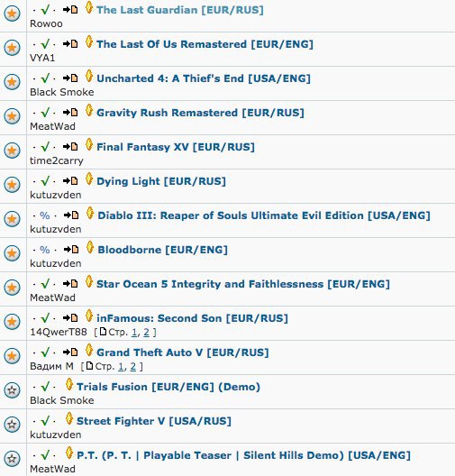This screenshot has width=455, height=476.
Task: Jump to newest post in Final Fantasy XV
Action: [x=70, y=147]
